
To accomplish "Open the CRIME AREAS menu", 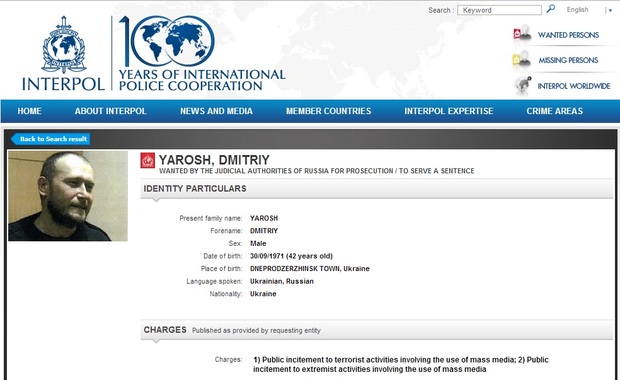I will (554, 111).
